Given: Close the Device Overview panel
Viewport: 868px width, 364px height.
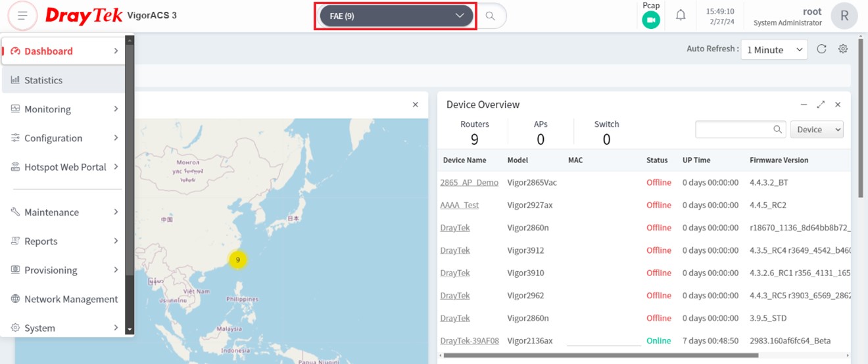Looking at the screenshot, I should [x=838, y=104].
